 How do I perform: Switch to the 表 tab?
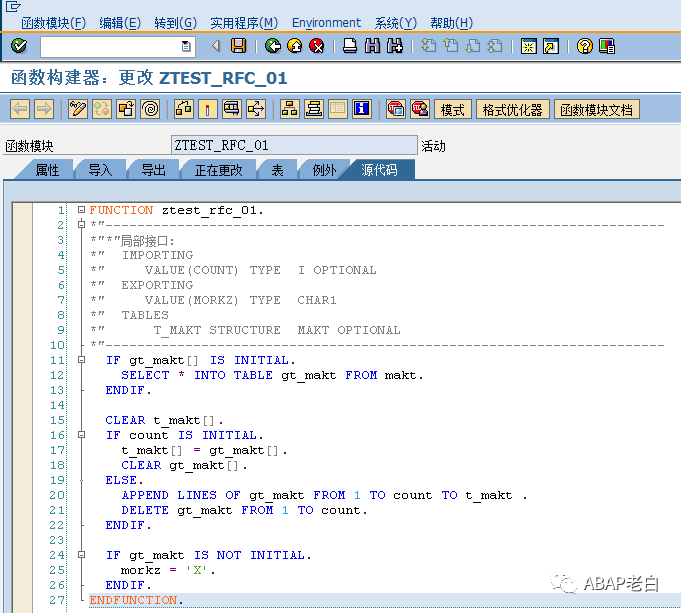coord(277,170)
